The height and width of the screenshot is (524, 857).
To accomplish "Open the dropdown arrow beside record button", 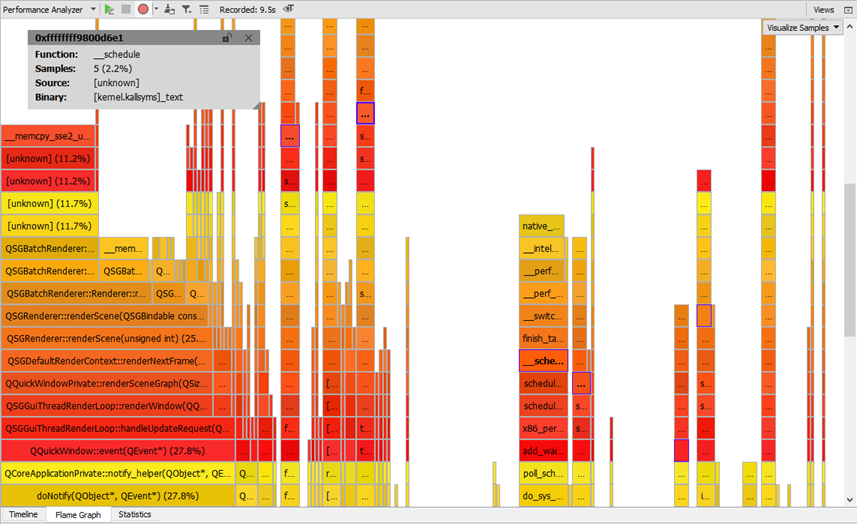I will pyautogui.click(x=154, y=9).
